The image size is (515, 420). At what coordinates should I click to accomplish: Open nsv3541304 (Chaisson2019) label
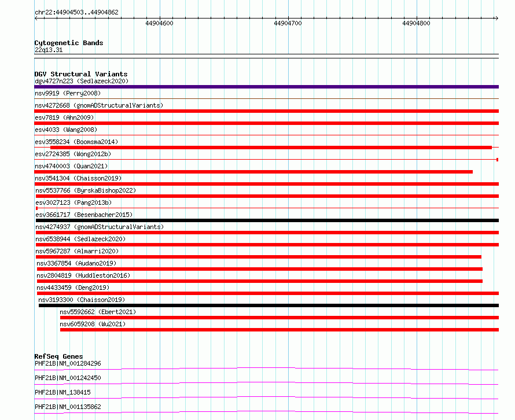[78, 178]
